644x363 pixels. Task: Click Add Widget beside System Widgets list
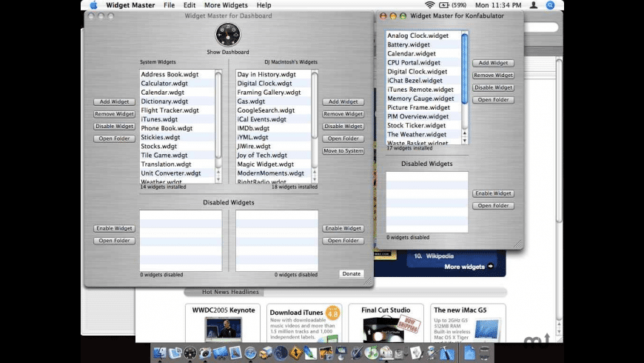pos(114,101)
